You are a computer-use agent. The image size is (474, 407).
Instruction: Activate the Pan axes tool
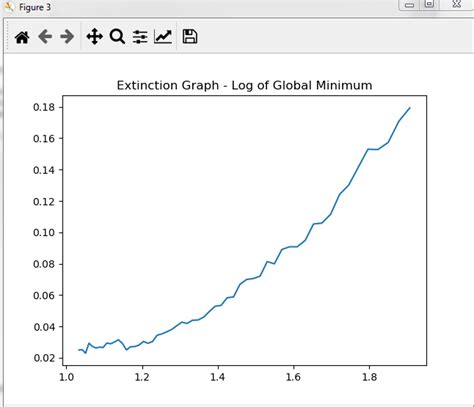94,37
